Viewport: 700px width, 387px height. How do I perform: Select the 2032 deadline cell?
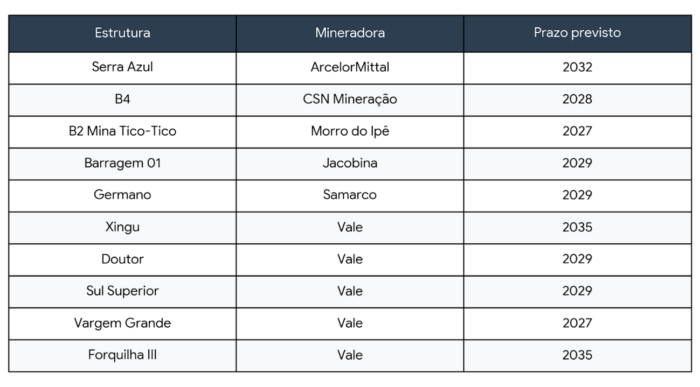pyautogui.click(x=577, y=68)
